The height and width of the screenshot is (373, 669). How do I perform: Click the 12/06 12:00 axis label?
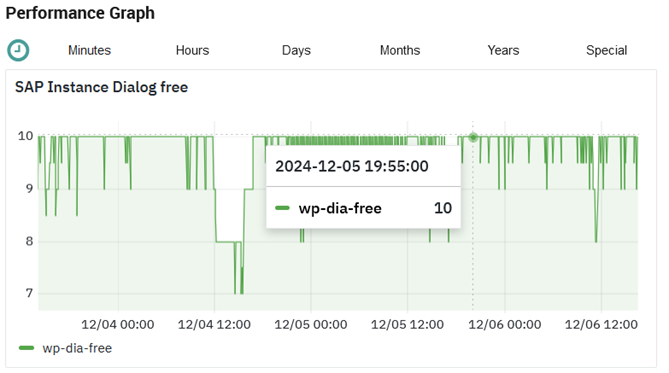click(x=601, y=325)
